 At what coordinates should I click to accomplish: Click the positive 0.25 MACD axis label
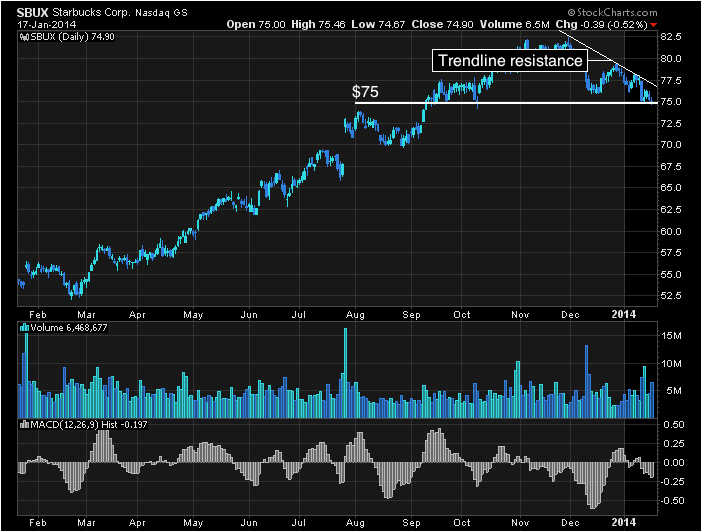point(674,443)
